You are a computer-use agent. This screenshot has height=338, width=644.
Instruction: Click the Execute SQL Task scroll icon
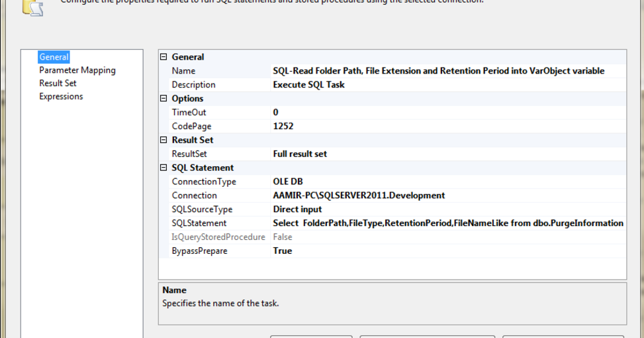click(x=33, y=8)
